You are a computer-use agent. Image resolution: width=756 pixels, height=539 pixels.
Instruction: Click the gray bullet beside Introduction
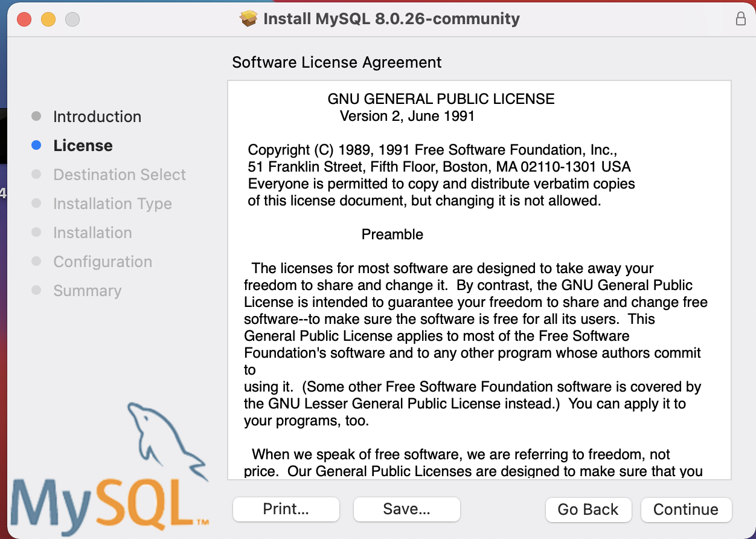click(36, 116)
